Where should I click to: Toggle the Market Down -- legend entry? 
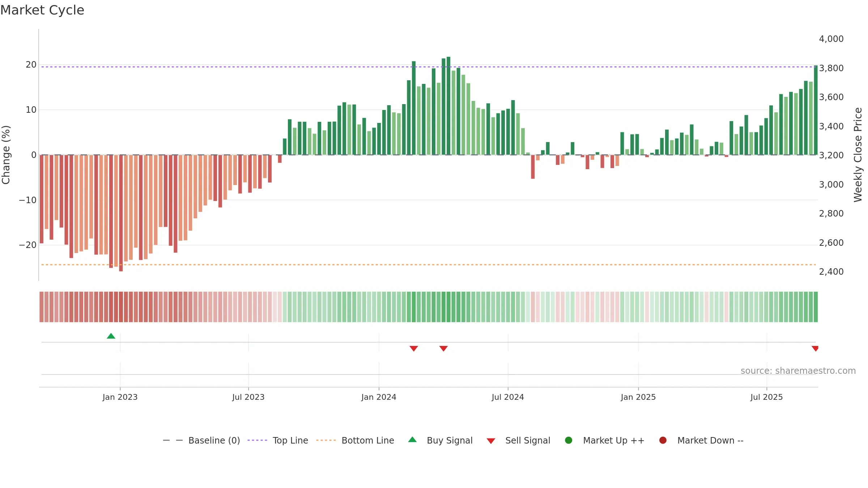pyautogui.click(x=701, y=440)
